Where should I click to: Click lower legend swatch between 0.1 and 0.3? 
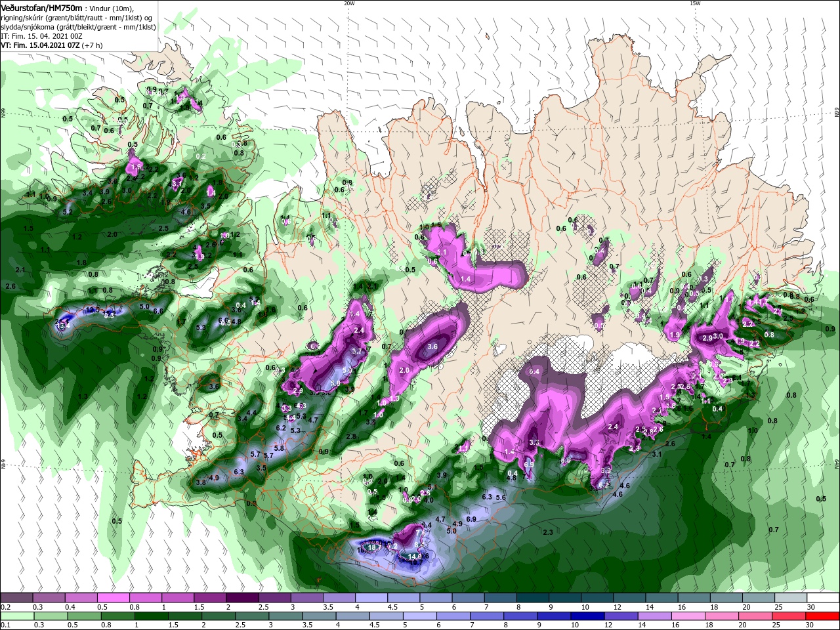point(18,616)
